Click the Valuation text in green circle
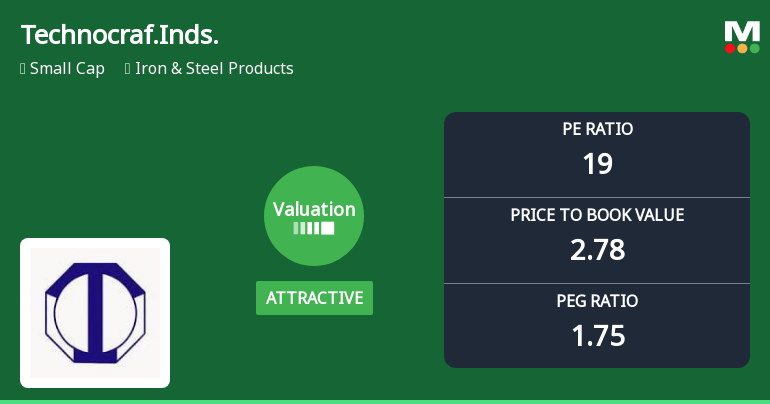The width and height of the screenshot is (770, 404). [x=314, y=210]
